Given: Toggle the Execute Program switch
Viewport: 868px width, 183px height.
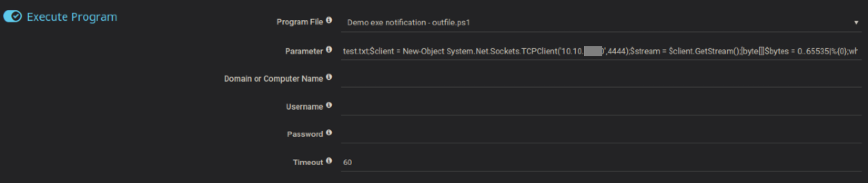Looking at the screenshot, I should click(x=12, y=17).
